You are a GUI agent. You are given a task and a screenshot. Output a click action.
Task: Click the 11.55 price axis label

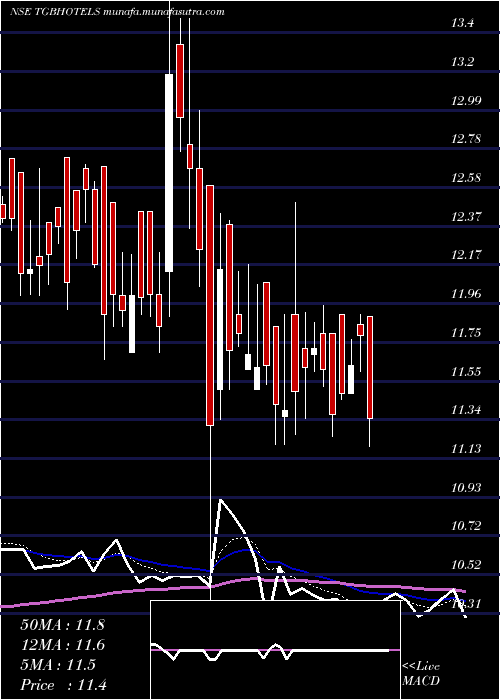[x=466, y=372]
